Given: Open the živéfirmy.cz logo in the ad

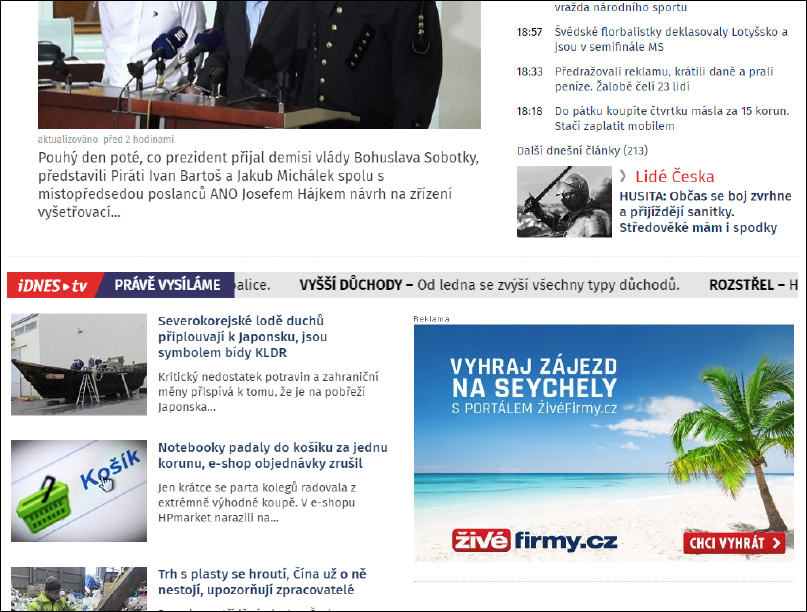Looking at the screenshot, I should coord(534,540).
